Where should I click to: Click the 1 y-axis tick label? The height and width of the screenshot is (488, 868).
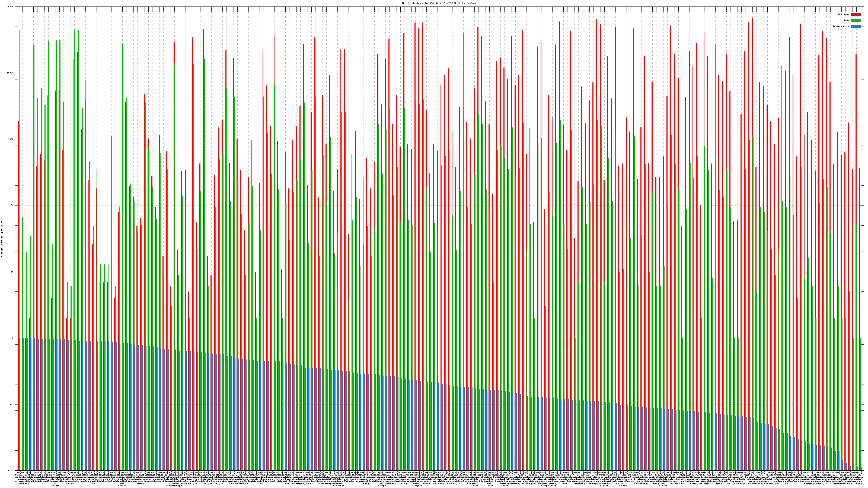point(13,338)
